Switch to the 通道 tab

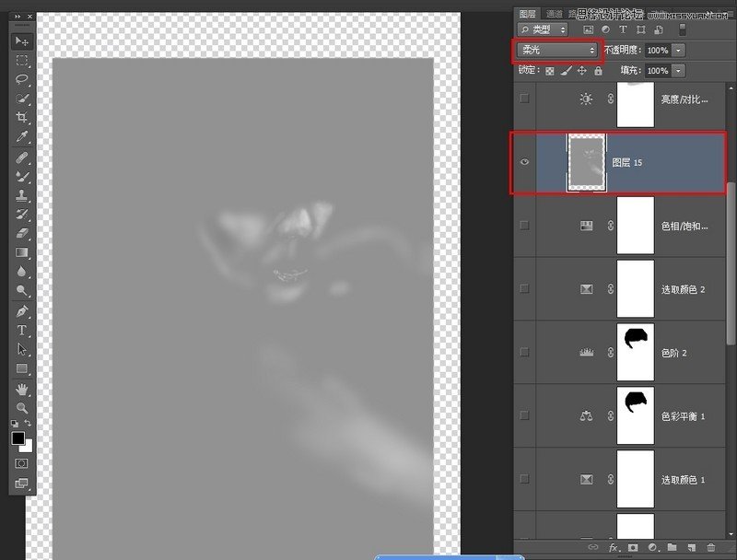[x=555, y=14]
